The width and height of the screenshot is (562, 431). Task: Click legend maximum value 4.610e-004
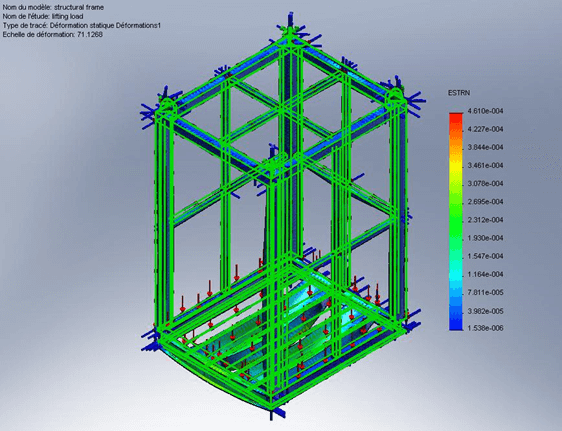pyautogui.click(x=485, y=111)
